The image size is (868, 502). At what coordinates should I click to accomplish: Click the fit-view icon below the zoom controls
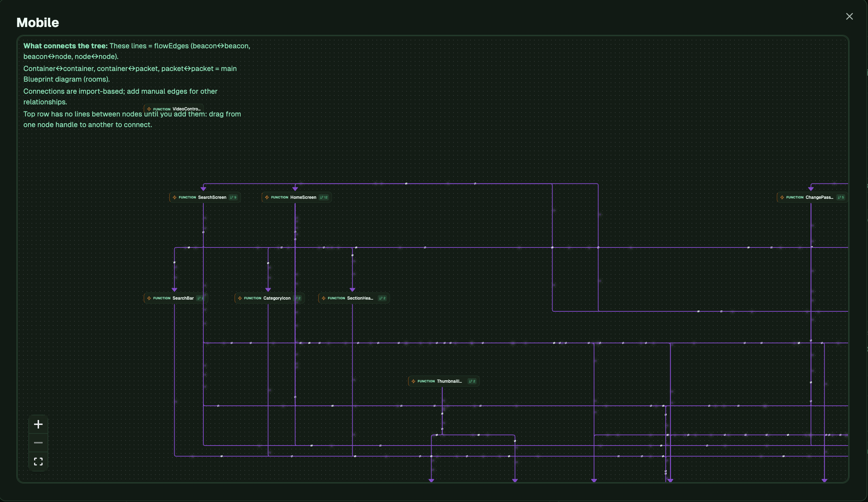tap(38, 462)
